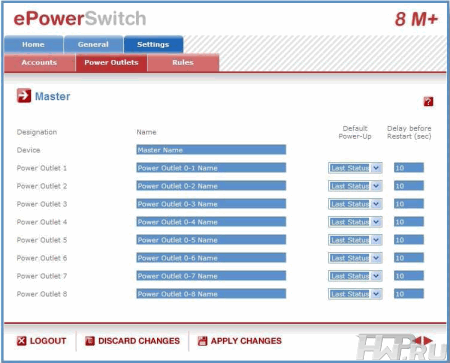Click the 8 M+ model label
This screenshot has height=363, width=450.
coord(416,19)
